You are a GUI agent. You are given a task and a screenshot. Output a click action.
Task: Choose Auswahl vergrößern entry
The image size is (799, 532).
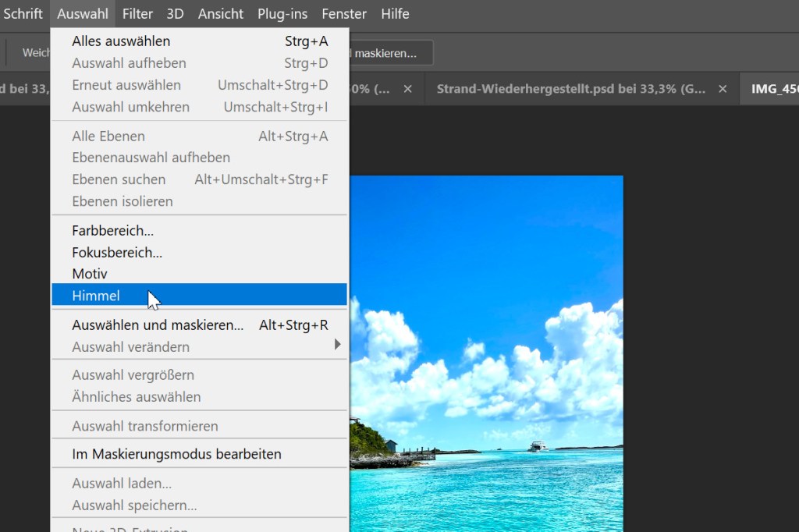(199, 375)
